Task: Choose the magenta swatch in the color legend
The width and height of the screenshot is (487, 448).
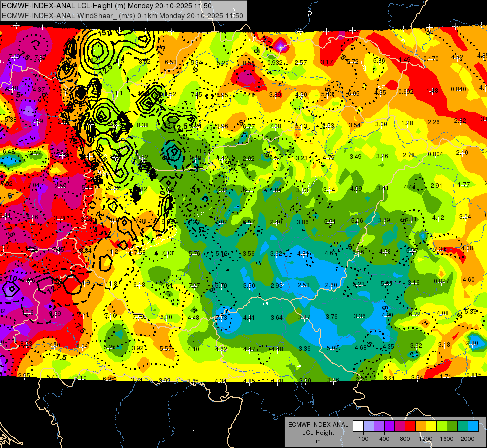Action: tap(400, 426)
